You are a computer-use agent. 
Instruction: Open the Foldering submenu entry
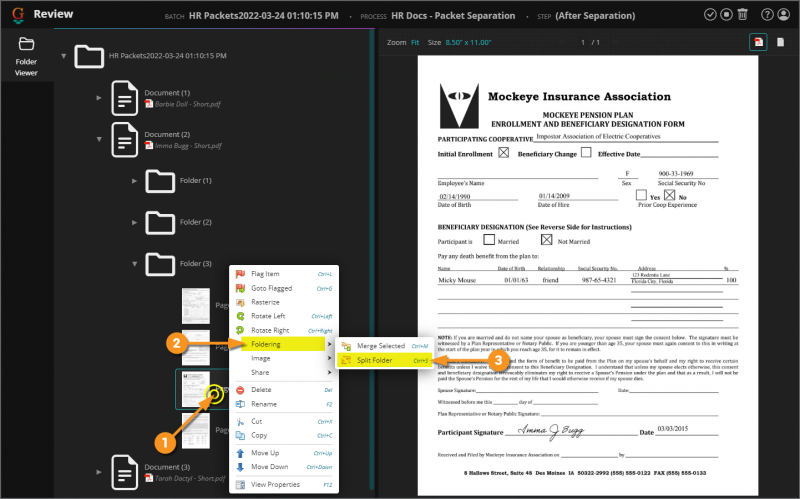[x=284, y=344]
